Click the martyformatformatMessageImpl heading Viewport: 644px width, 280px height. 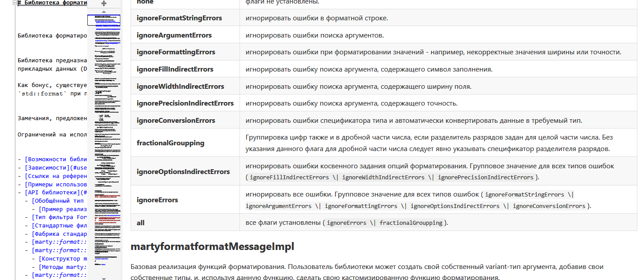click(212, 247)
